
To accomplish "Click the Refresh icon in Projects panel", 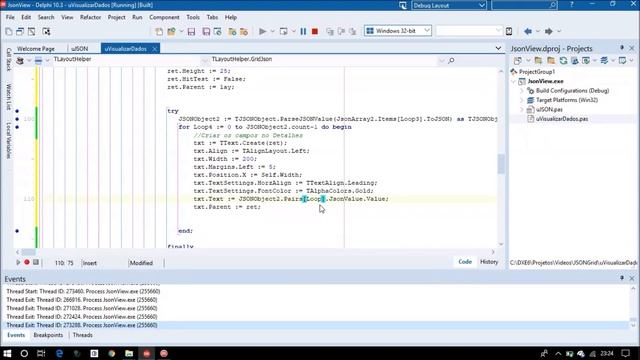I will pos(563,60).
